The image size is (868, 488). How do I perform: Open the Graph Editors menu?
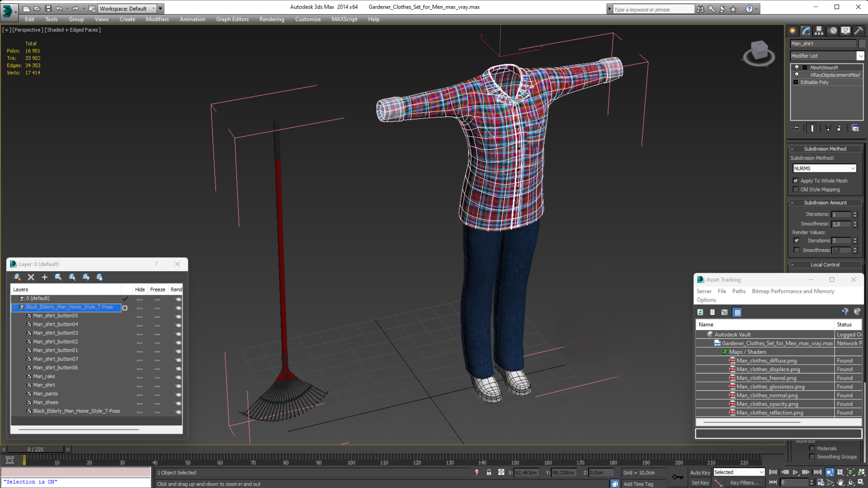pyautogui.click(x=232, y=19)
